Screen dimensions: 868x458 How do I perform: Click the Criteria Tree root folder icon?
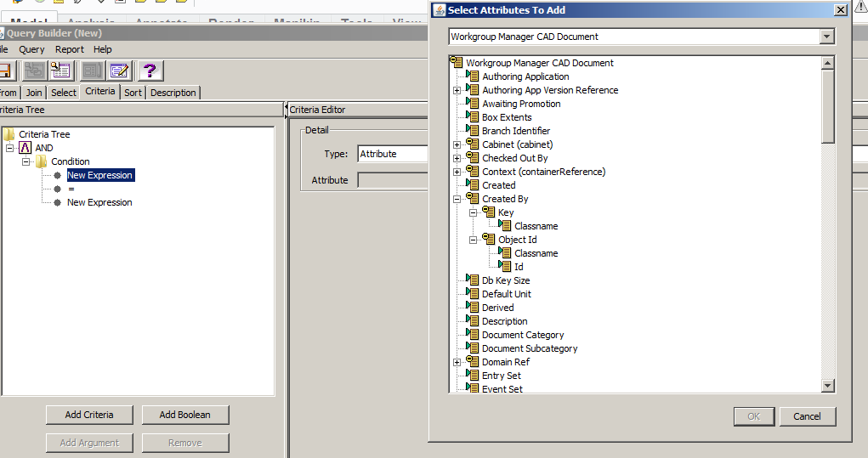[9, 134]
